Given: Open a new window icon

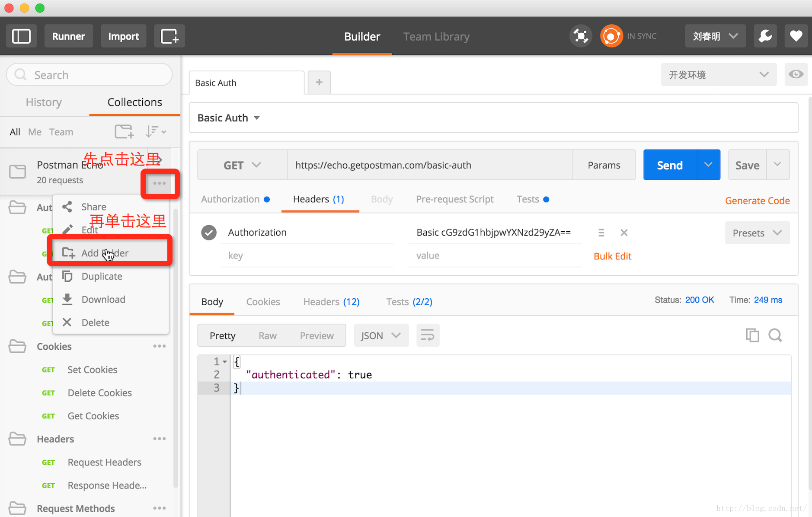Looking at the screenshot, I should pos(169,36).
